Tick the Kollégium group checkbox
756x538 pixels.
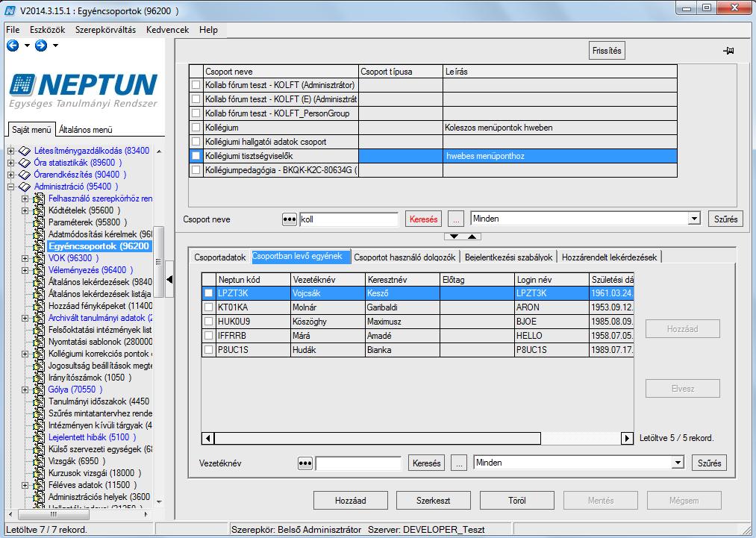196,128
